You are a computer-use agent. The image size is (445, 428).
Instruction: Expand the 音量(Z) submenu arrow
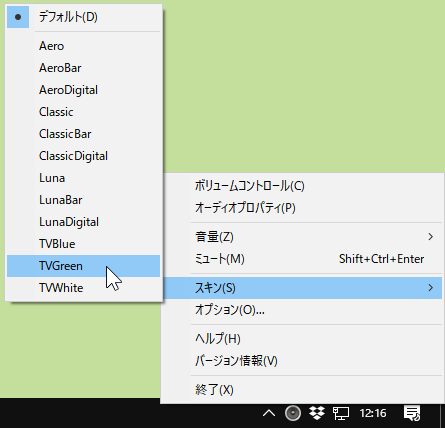[431, 237]
